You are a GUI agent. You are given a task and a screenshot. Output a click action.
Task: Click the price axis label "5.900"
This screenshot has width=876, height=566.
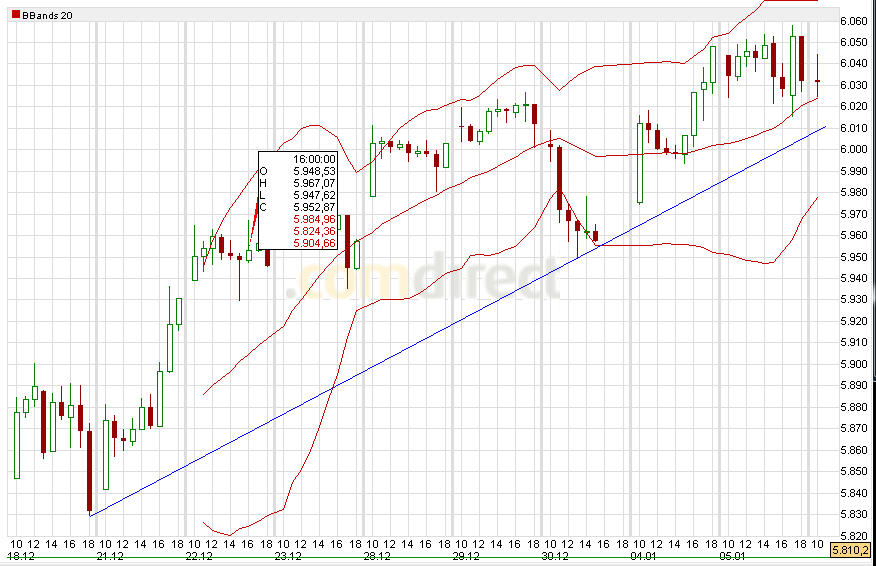click(854, 365)
